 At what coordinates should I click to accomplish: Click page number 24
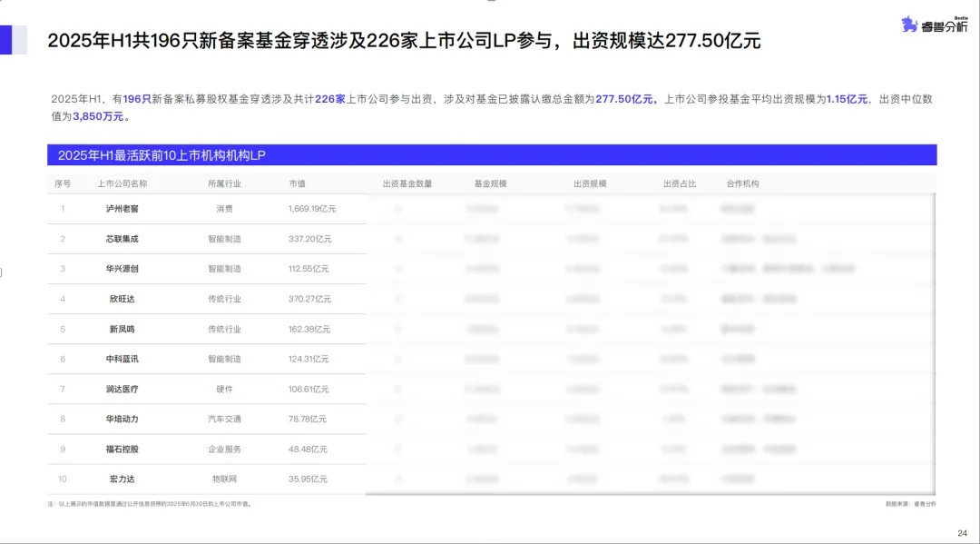[963, 533]
